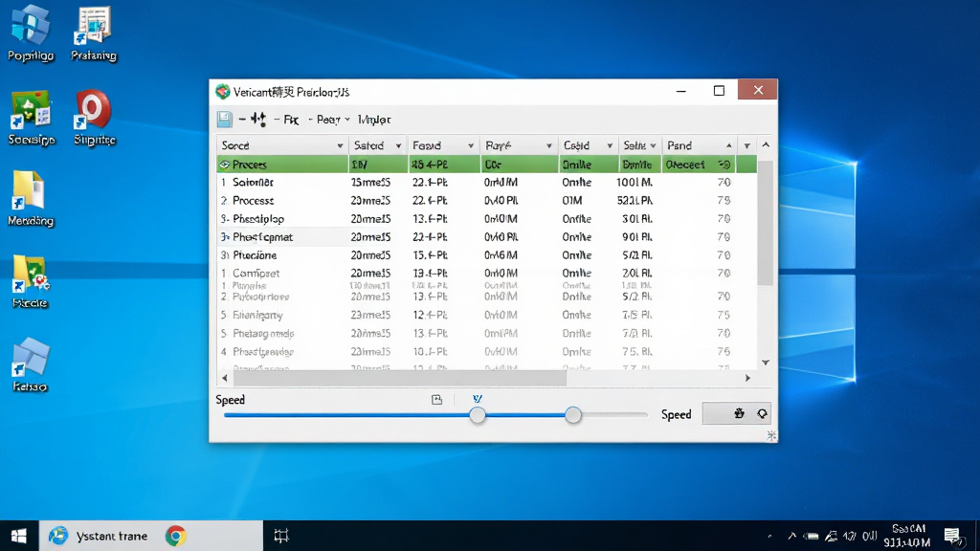980x551 pixels.
Task: Click the floppy disk save icon
Action: pyautogui.click(x=224, y=119)
